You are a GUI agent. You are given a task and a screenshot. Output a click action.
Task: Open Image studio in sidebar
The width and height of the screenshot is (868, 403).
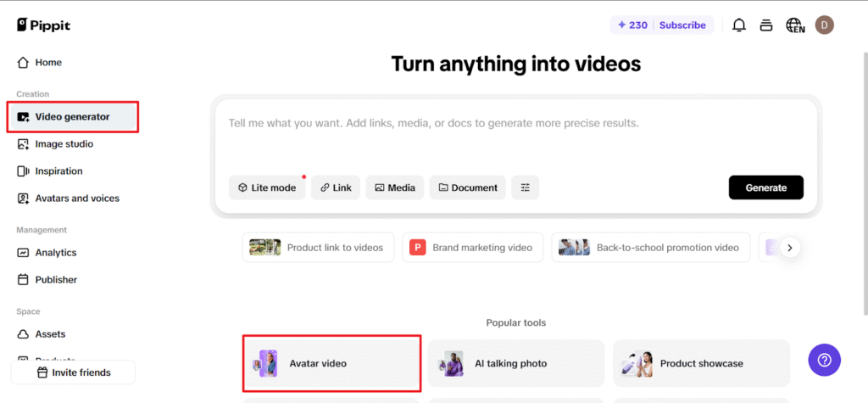(64, 144)
